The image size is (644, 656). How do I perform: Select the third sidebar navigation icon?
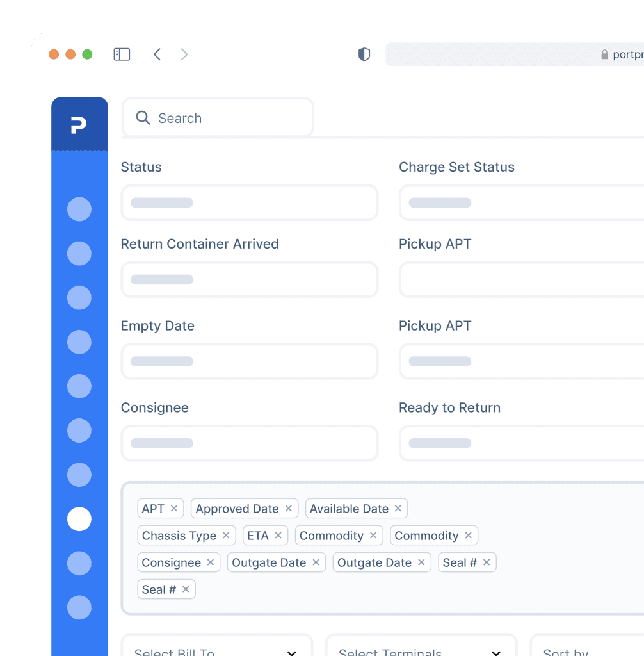79,297
